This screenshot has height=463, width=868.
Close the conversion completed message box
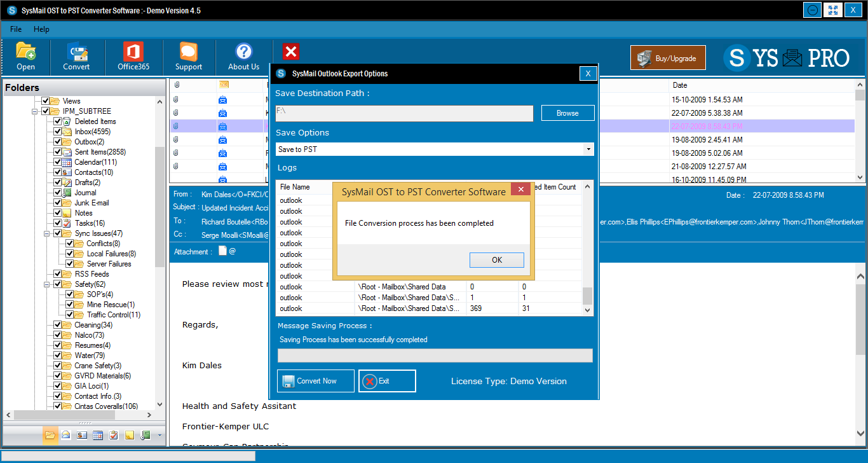coord(521,190)
